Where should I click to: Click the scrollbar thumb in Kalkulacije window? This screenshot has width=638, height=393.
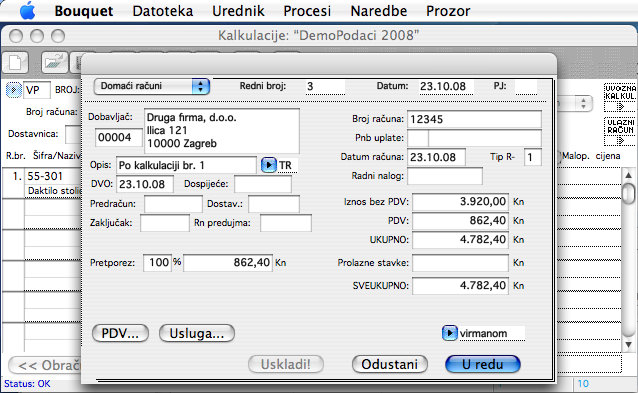coord(629,194)
